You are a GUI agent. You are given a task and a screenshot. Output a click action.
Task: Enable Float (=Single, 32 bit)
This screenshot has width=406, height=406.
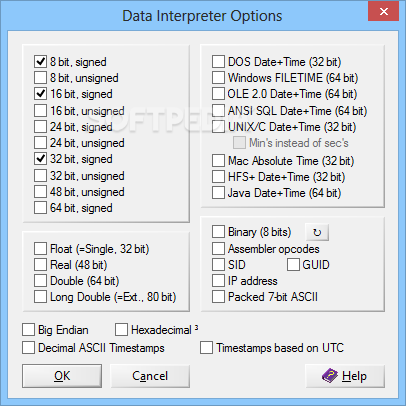40,249
